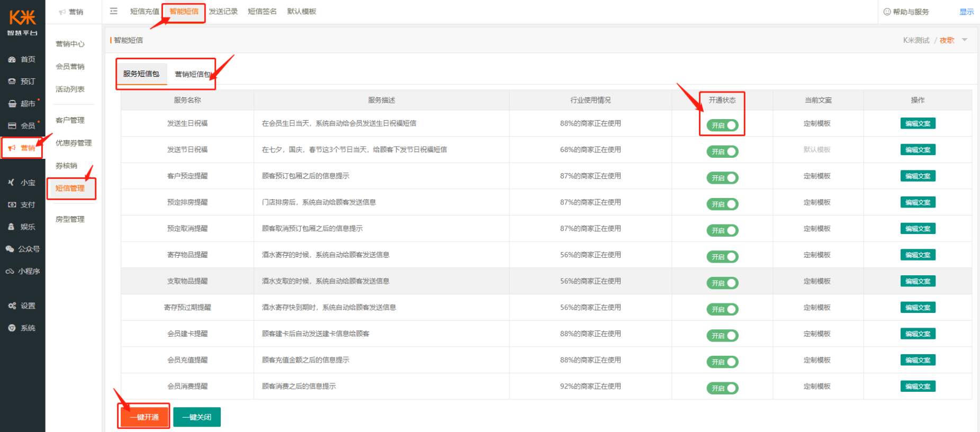Image resolution: width=980 pixels, height=432 pixels.
Task: Click 编辑文案 for 发送生日祝福
Action: (x=918, y=123)
